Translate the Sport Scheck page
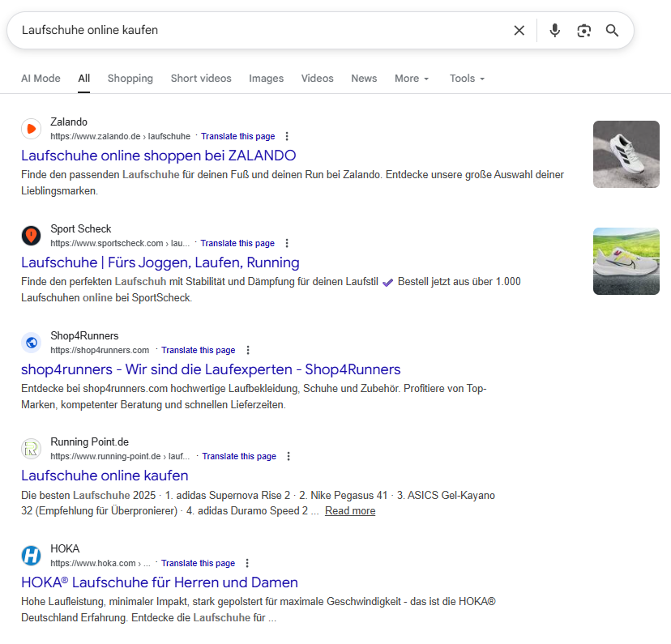The height and width of the screenshot is (644, 671). pos(237,243)
